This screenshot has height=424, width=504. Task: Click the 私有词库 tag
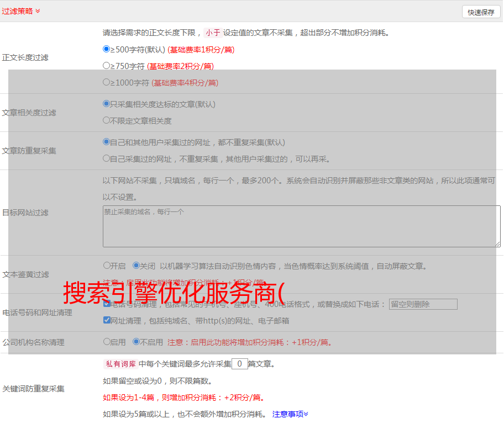click(121, 364)
